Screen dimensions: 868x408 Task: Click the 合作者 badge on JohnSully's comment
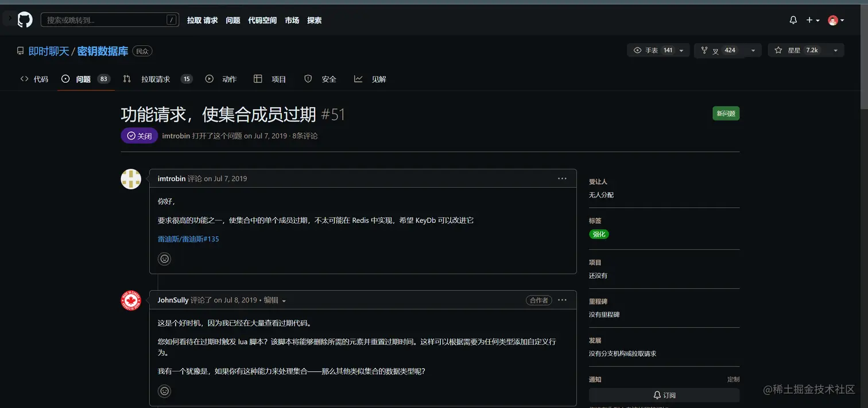[538, 300]
